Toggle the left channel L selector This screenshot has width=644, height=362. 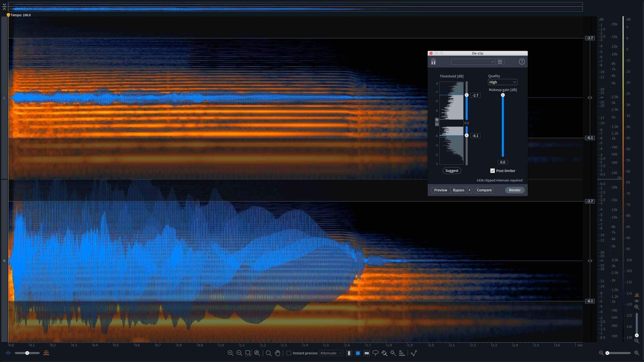point(4,98)
